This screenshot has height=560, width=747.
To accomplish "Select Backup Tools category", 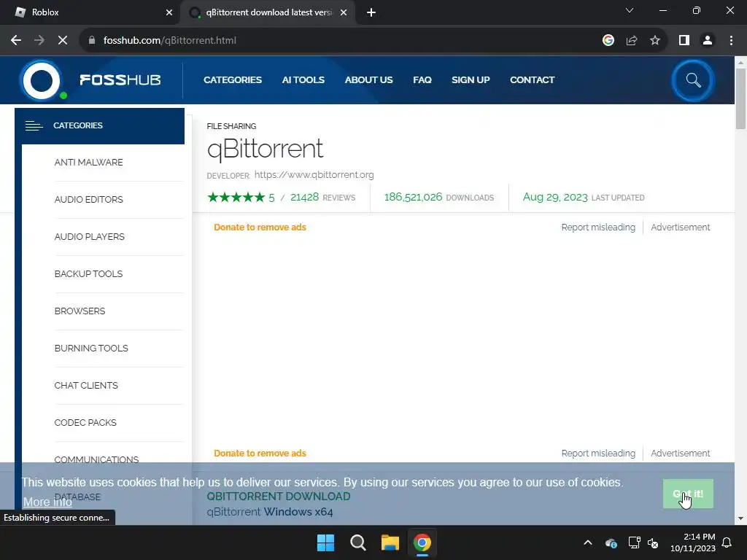I will point(88,274).
